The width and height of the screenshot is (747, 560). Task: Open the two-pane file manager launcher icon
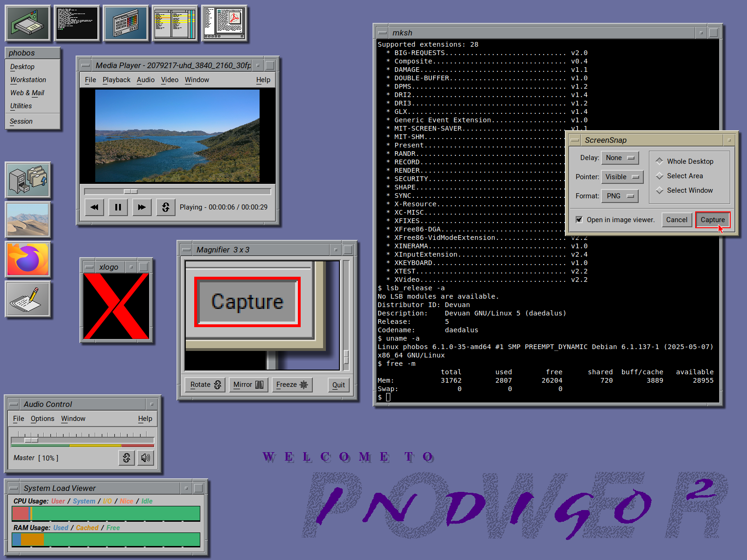coord(175,23)
